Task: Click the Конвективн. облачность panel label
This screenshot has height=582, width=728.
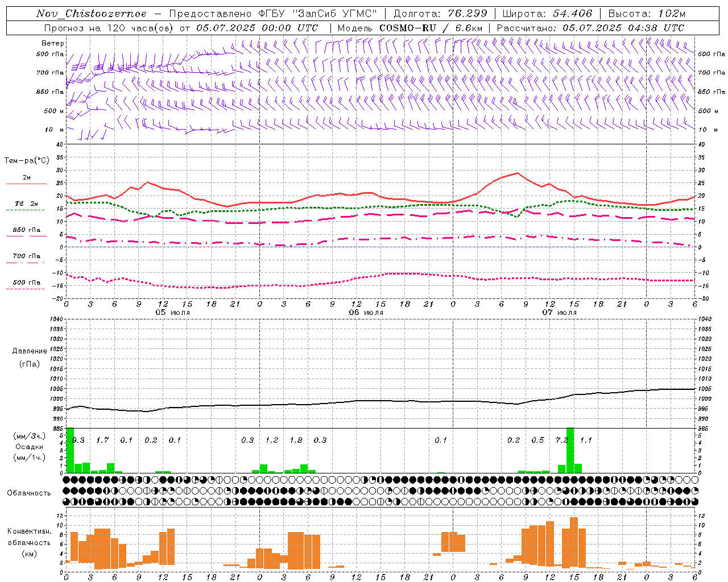Action: click(29, 537)
